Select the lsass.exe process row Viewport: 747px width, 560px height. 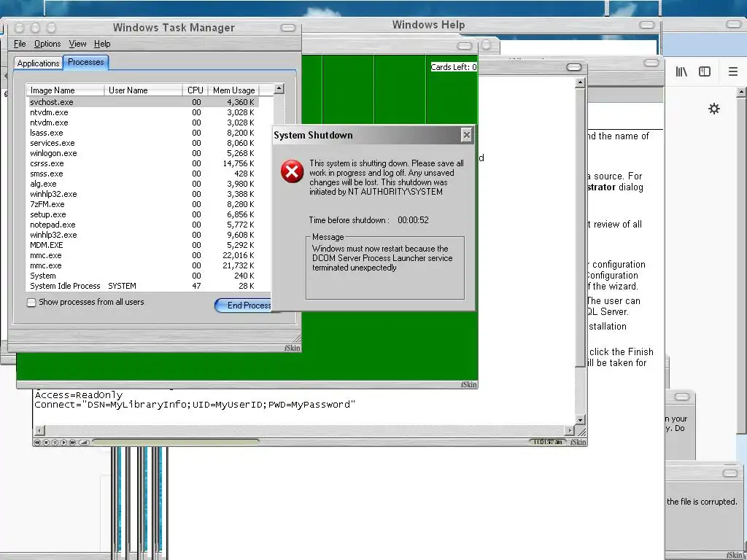click(143, 133)
